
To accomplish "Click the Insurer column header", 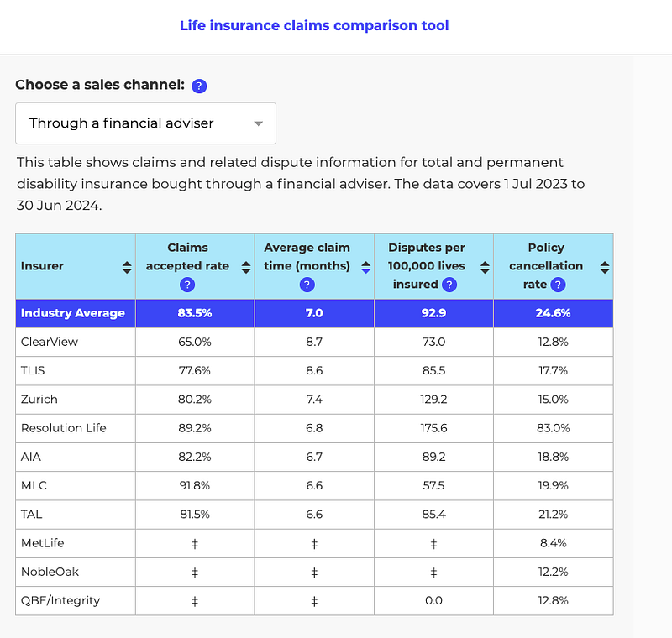I will tap(43, 266).
